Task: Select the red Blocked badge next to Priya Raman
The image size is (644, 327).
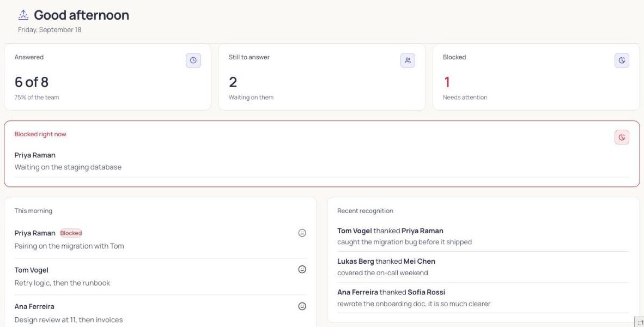Action: tap(71, 233)
